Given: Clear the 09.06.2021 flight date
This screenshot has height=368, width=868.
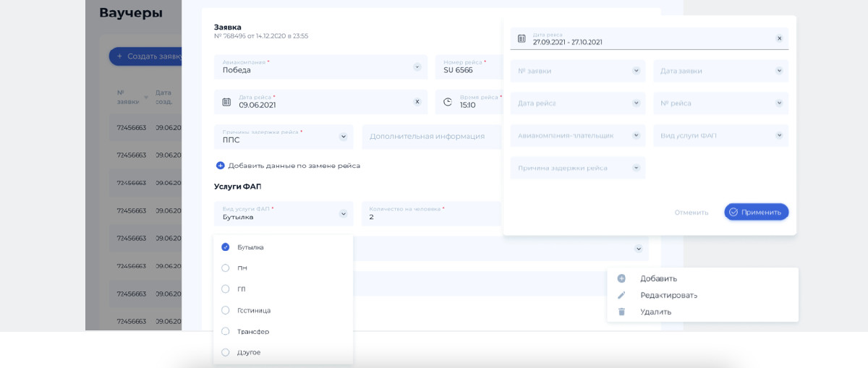Looking at the screenshot, I should 417,102.
